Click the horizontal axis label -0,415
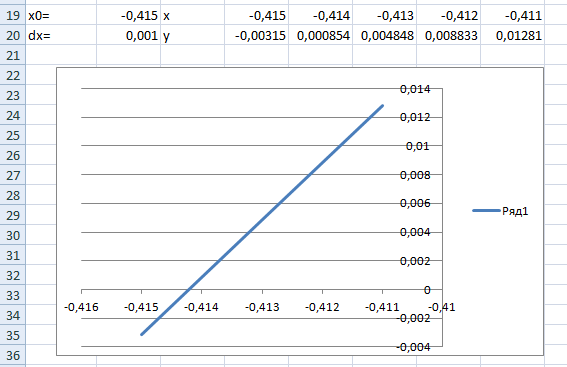 click(x=141, y=307)
